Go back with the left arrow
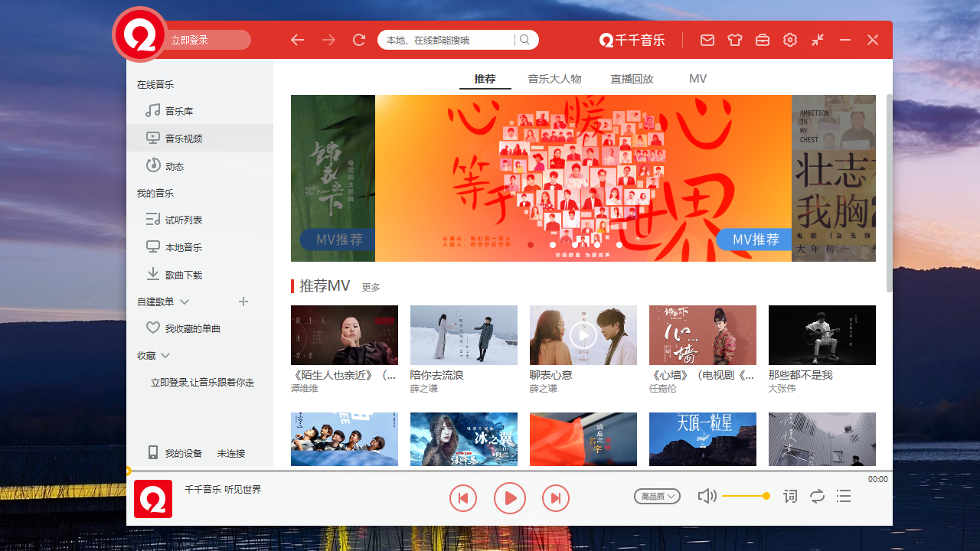 click(x=298, y=40)
